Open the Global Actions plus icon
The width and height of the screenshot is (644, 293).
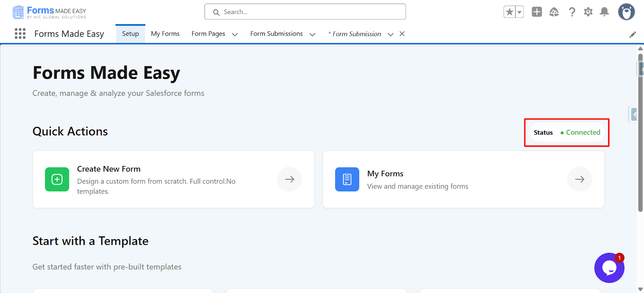537,12
